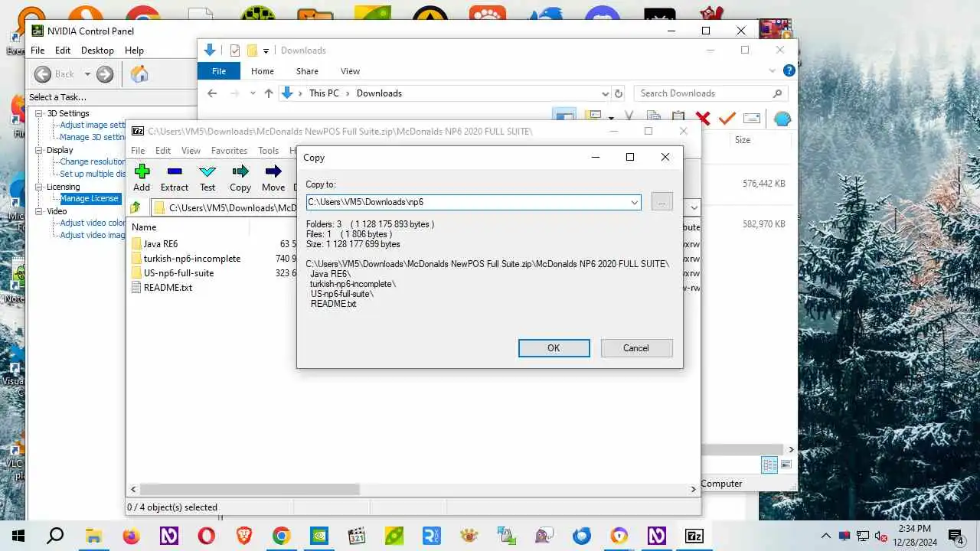Open Opera from the taskbar
This screenshot has height=551, width=980.
click(x=206, y=536)
